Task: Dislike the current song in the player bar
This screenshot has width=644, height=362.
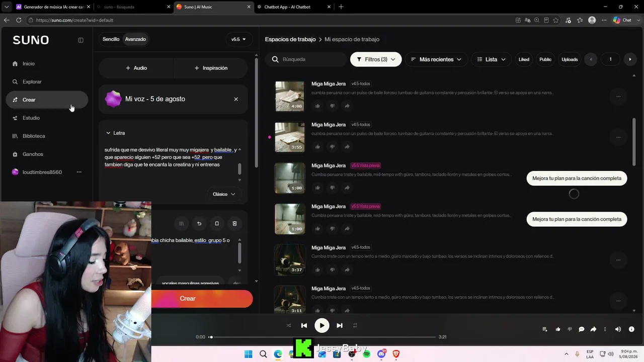Action: tap(570, 329)
